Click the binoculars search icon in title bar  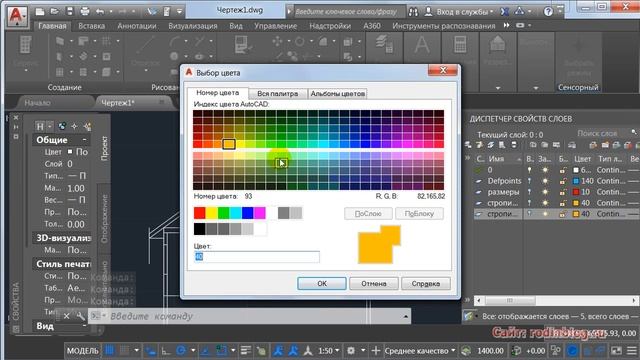(413, 12)
